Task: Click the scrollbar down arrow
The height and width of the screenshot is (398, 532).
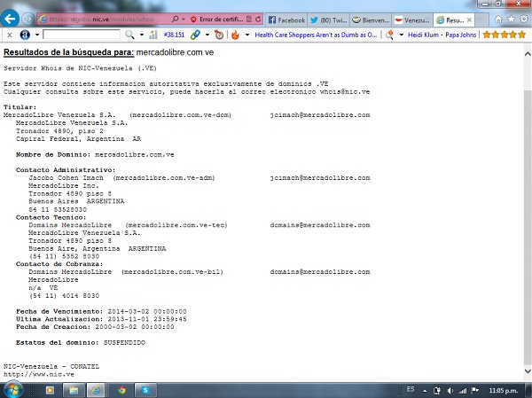Action: point(528,371)
